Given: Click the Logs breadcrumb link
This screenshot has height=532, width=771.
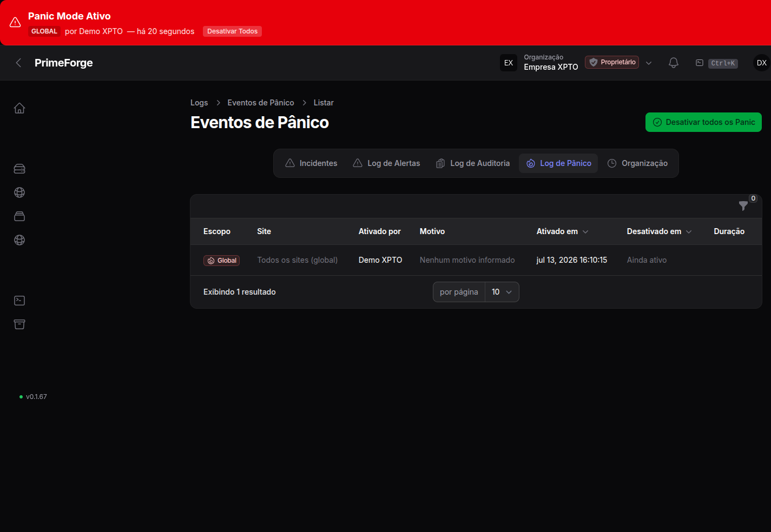Looking at the screenshot, I should click(199, 103).
